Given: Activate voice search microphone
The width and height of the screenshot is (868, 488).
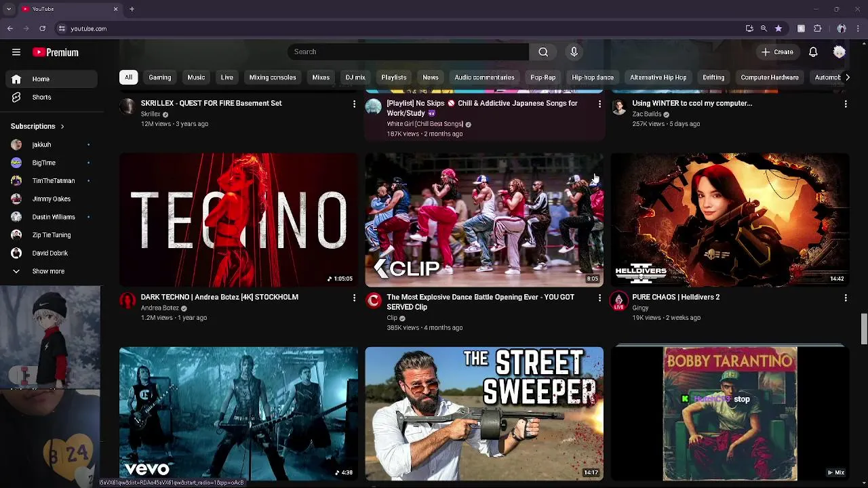Looking at the screenshot, I should [574, 52].
